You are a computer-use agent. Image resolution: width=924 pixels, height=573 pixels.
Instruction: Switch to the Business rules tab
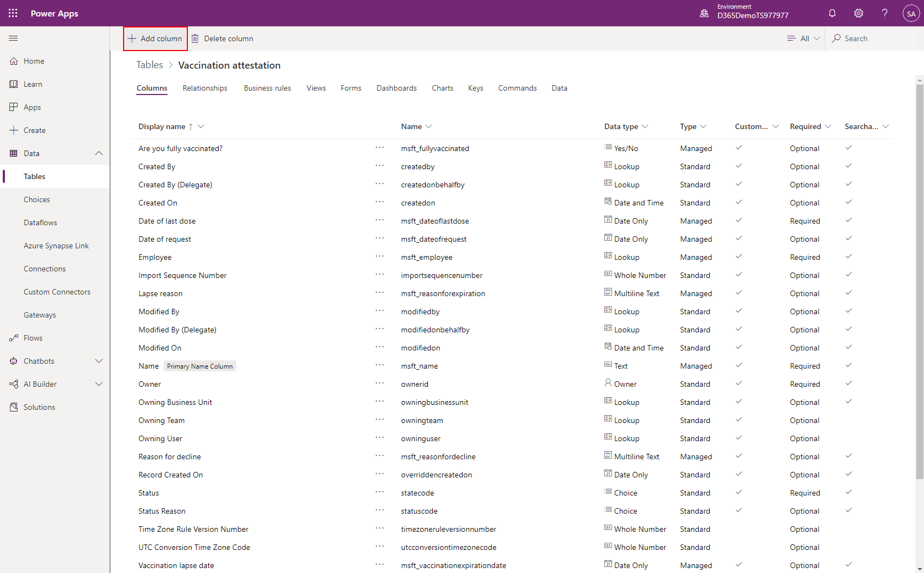point(267,88)
